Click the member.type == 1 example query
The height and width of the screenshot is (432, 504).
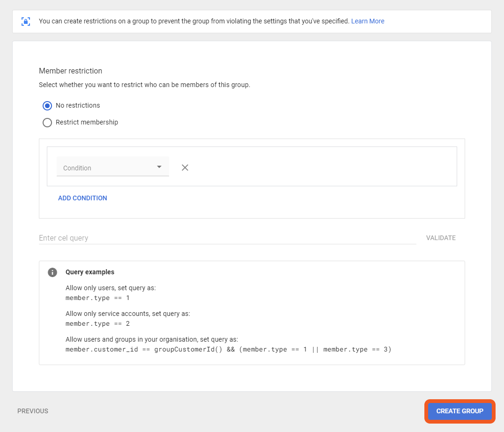(x=97, y=298)
